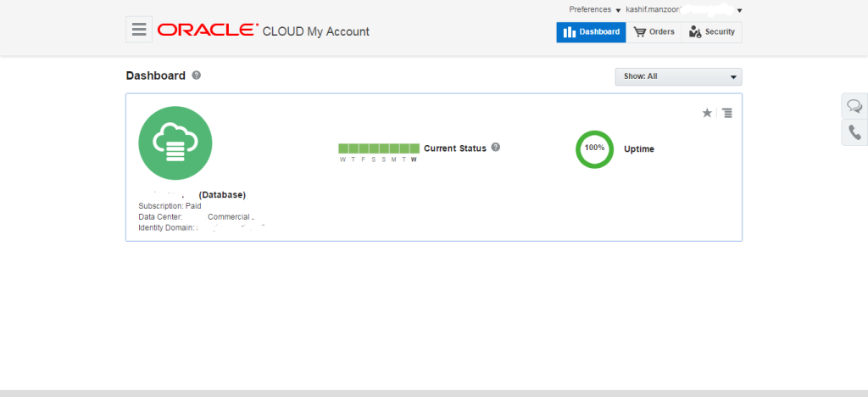Click the 100% uptime ring
This screenshot has width=868, height=397.
click(x=594, y=149)
